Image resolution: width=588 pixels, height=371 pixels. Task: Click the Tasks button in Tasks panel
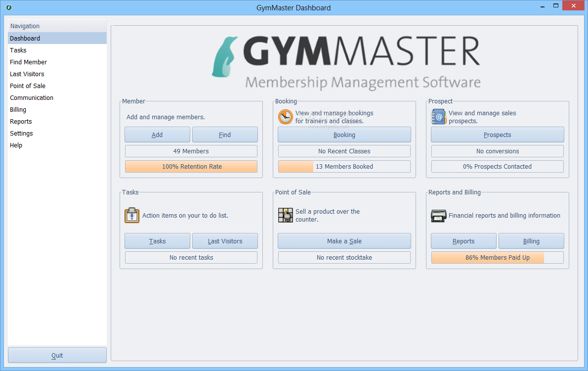pyautogui.click(x=157, y=241)
